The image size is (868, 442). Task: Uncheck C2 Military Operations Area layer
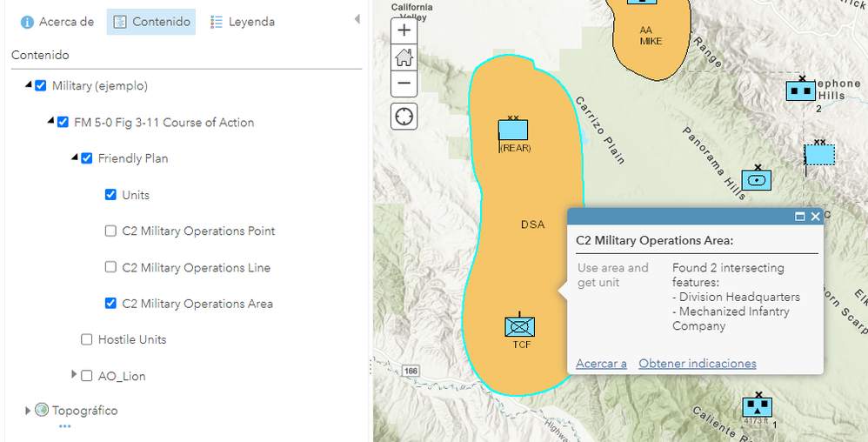(110, 304)
